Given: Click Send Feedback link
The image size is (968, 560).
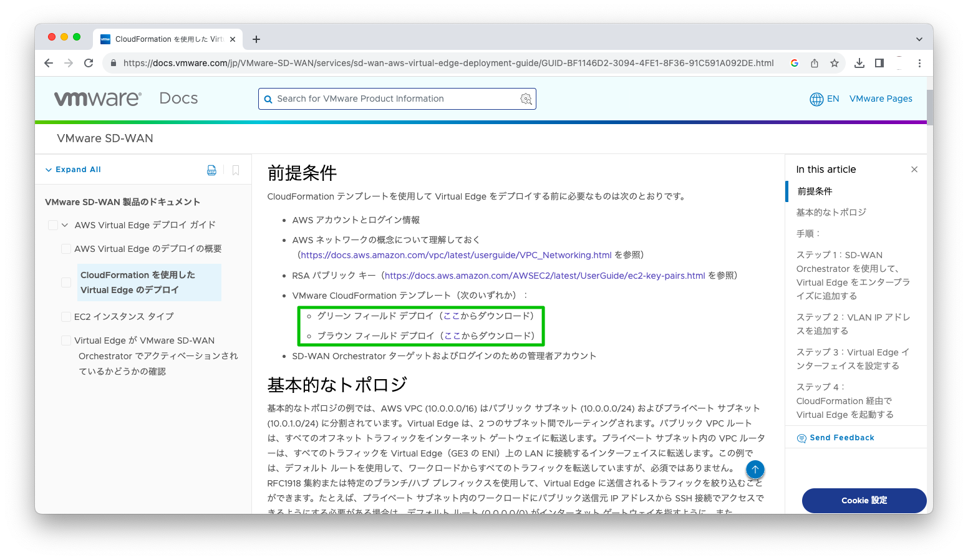Looking at the screenshot, I should click(836, 438).
